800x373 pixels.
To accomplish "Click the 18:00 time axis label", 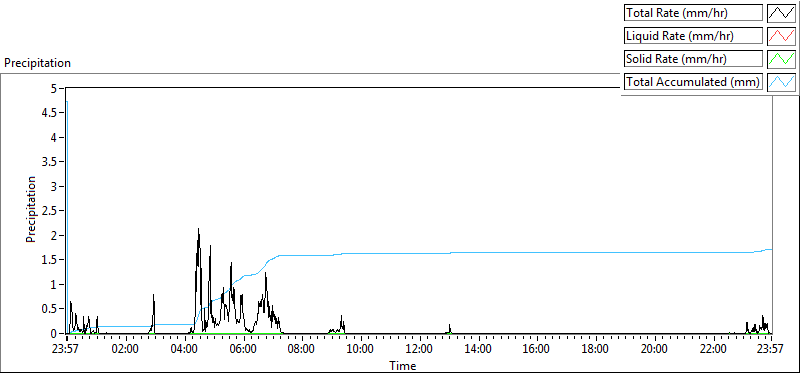I will (595, 349).
